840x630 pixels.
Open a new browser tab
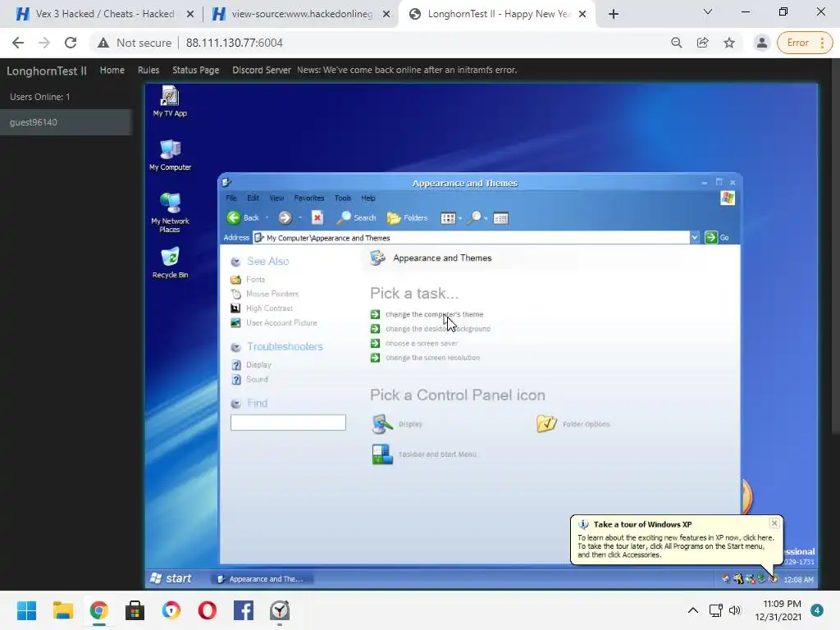pos(614,14)
